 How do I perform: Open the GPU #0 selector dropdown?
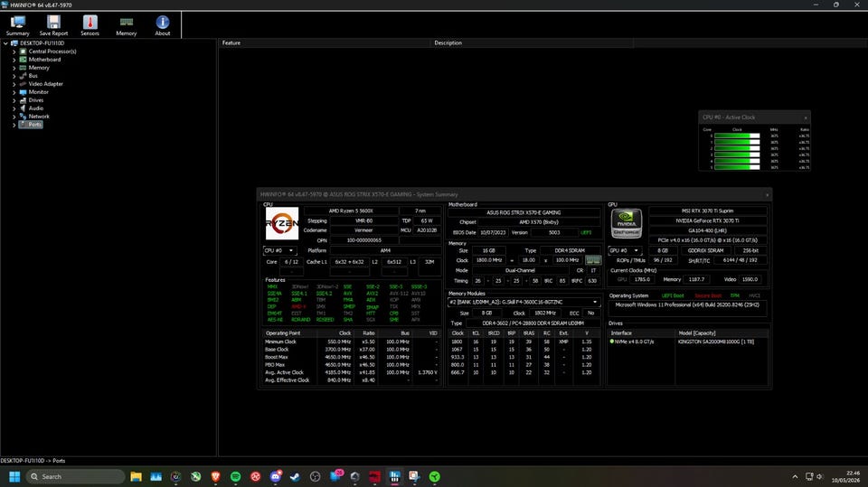point(626,250)
